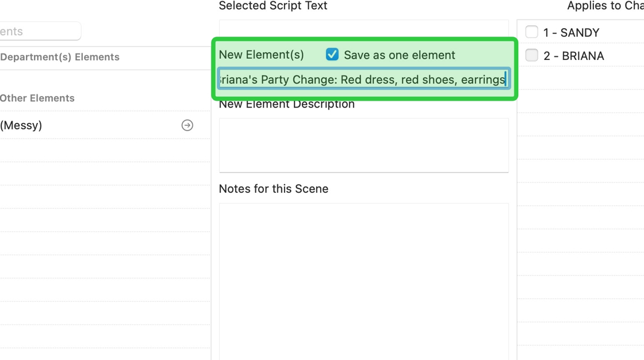Click the Briana's Party Change text field
Viewport: 644px width, 360px height.
coord(363,79)
